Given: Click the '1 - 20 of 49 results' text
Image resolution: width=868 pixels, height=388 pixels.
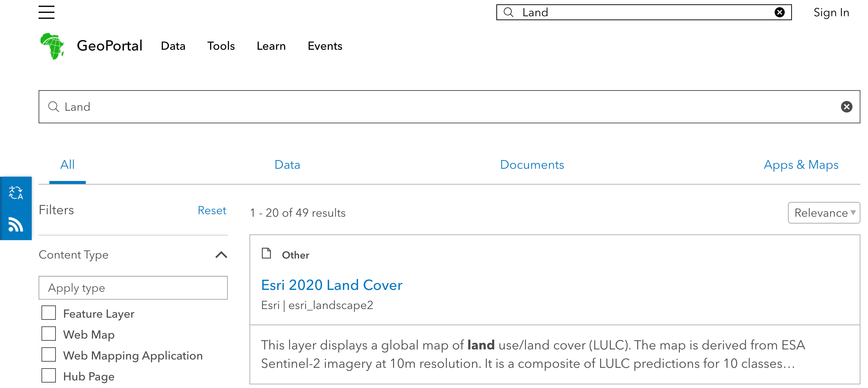Looking at the screenshot, I should point(298,213).
